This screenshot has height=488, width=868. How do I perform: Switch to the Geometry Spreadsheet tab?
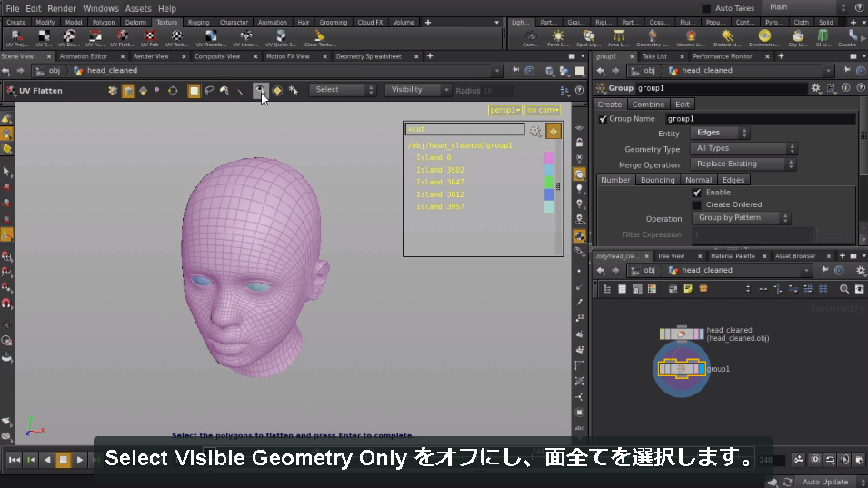click(x=369, y=56)
